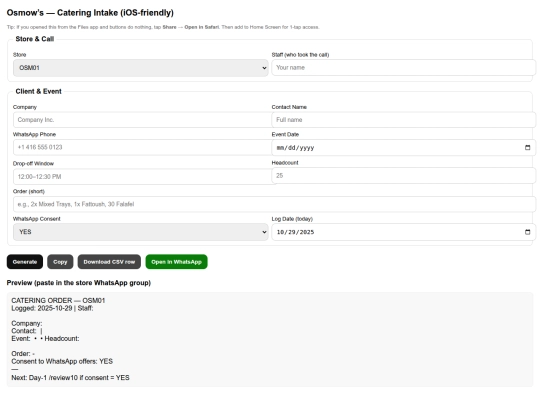The width and height of the screenshot is (540, 405).
Task: Click the tip text about Open in Safari
Action: pyautogui.click(x=163, y=27)
